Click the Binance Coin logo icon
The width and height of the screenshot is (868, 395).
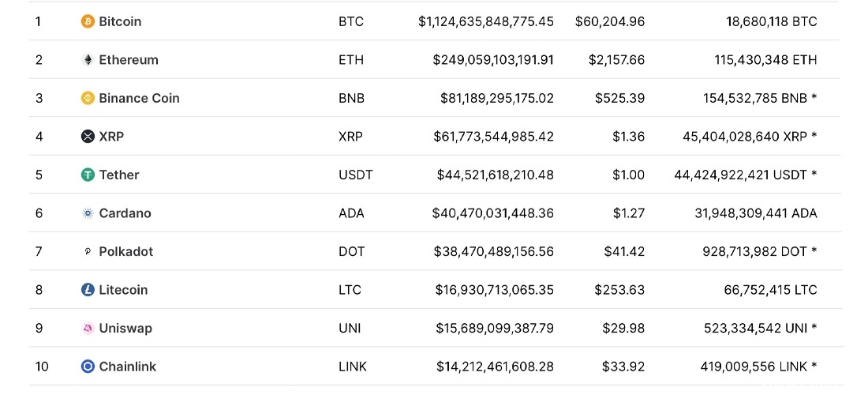click(x=88, y=98)
